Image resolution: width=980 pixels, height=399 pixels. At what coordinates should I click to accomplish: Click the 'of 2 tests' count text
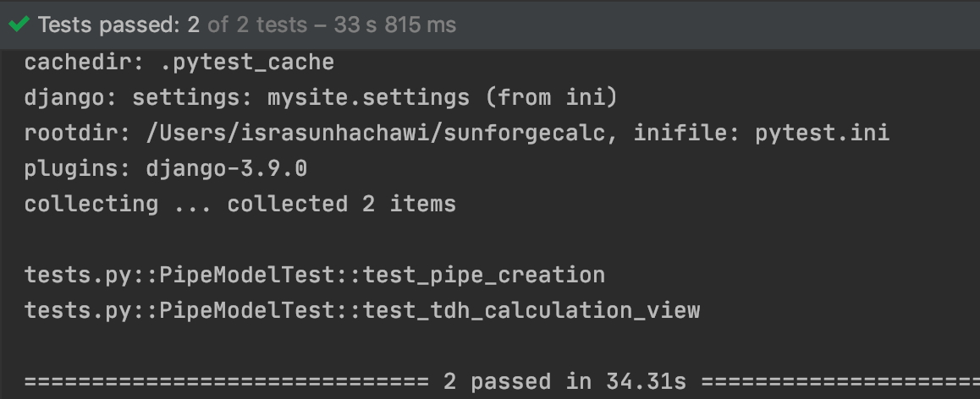point(257,25)
